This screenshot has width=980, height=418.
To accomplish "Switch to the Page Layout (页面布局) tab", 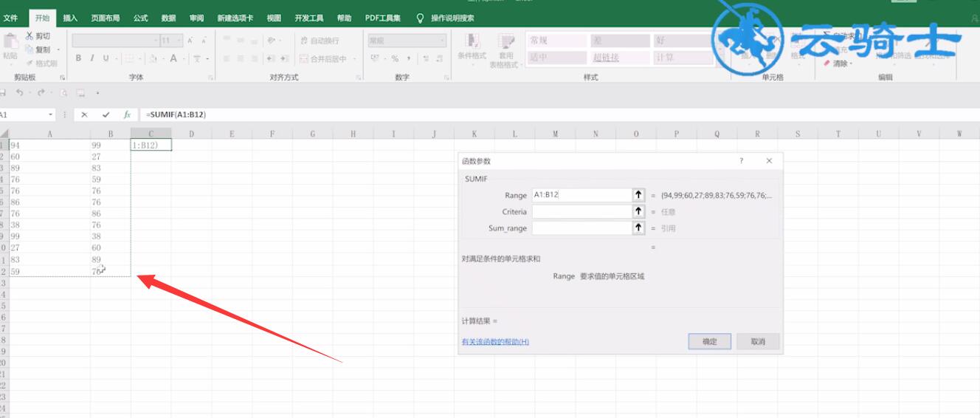I will 105,18.
